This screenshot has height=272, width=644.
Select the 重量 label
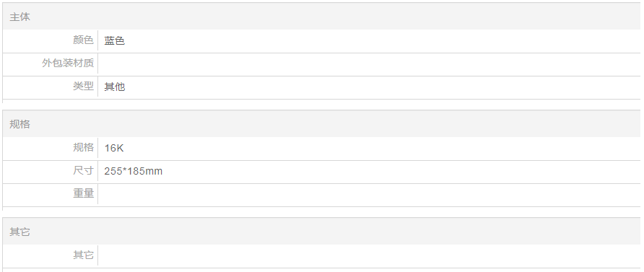tap(83, 193)
